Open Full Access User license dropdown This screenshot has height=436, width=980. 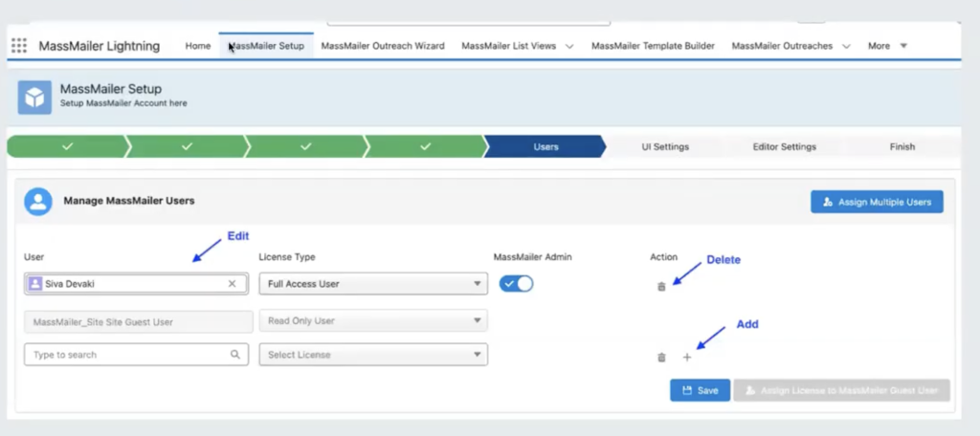373,284
